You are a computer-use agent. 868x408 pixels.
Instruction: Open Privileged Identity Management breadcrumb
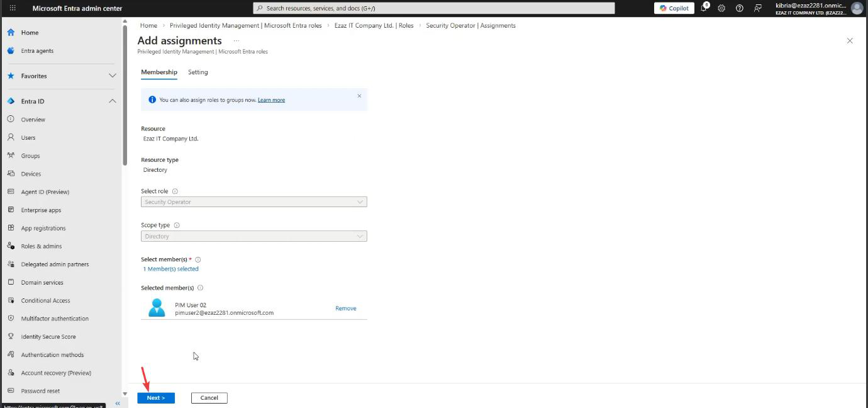point(246,26)
